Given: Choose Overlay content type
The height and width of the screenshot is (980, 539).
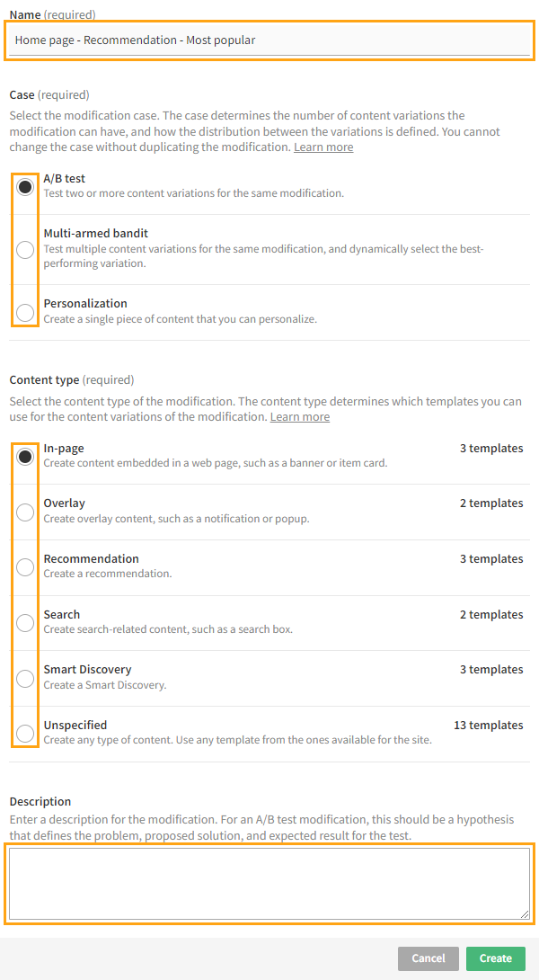Looking at the screenshot, I should [25, 512].
